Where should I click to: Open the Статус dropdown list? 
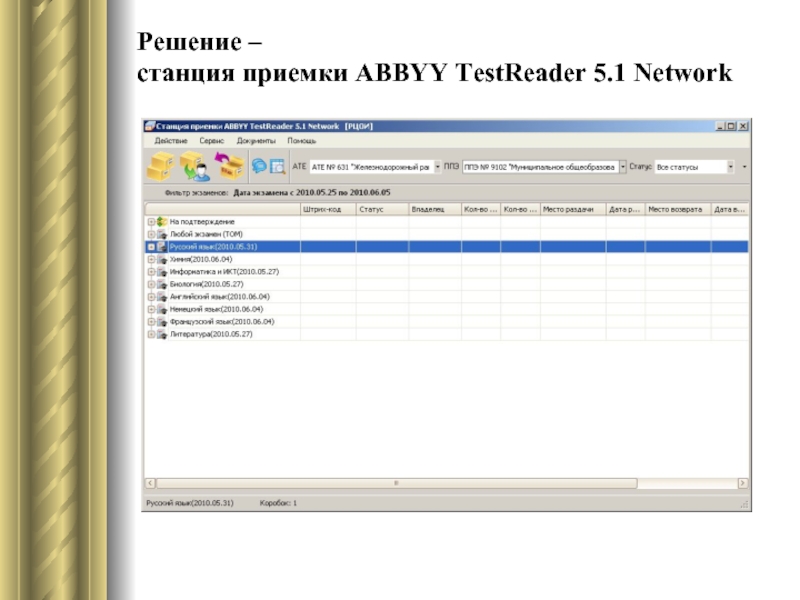[731, 167]
